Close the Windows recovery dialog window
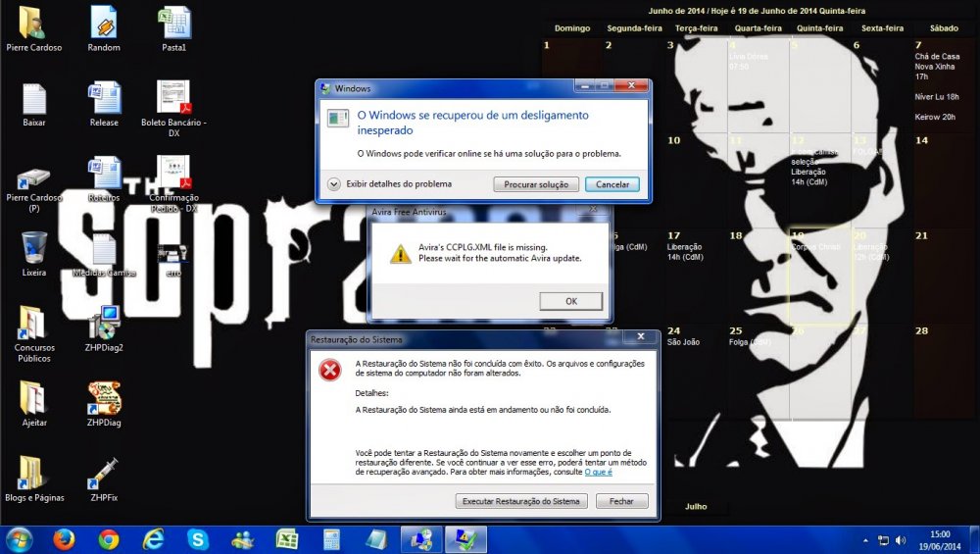Image resolution: width=980 pixels, height=554 pixels. click(x=631, y=85)
